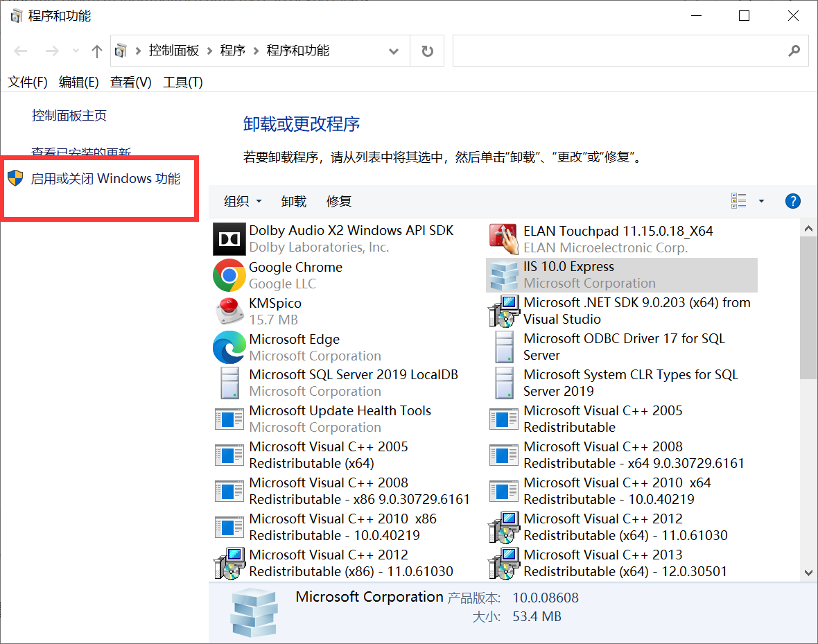The image size is (818, 644).
Task: Open 启用或关闭 Windows 功能 link
Action: [105, 178]
